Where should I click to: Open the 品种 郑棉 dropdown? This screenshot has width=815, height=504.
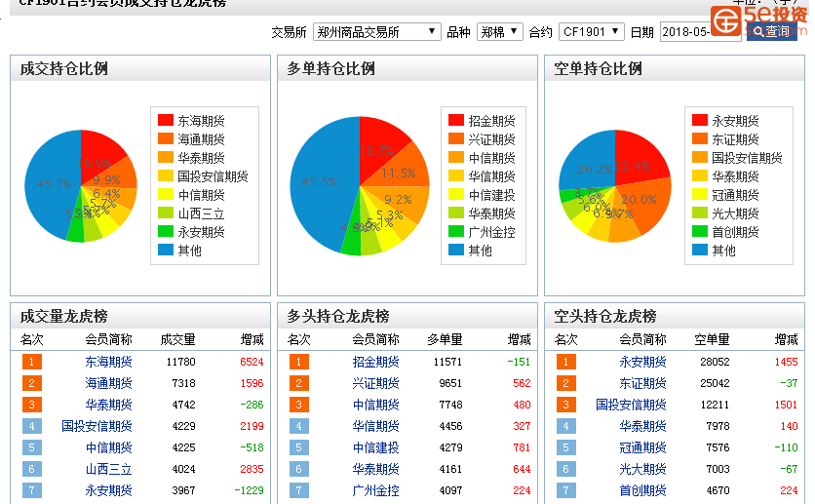[499, 32]
